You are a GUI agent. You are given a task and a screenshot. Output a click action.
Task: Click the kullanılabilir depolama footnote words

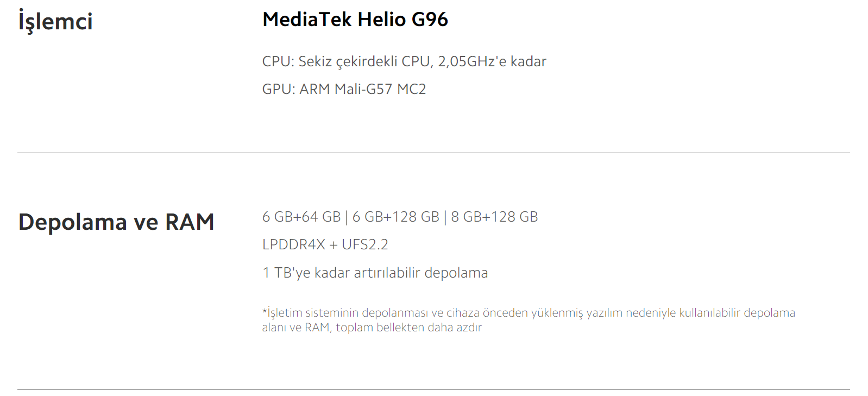click(737, 313)
